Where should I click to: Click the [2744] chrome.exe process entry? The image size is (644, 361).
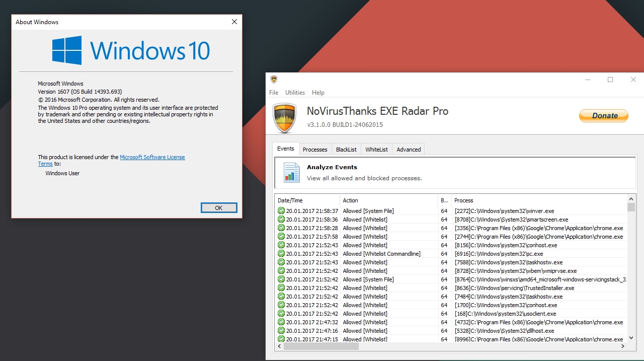538,237
